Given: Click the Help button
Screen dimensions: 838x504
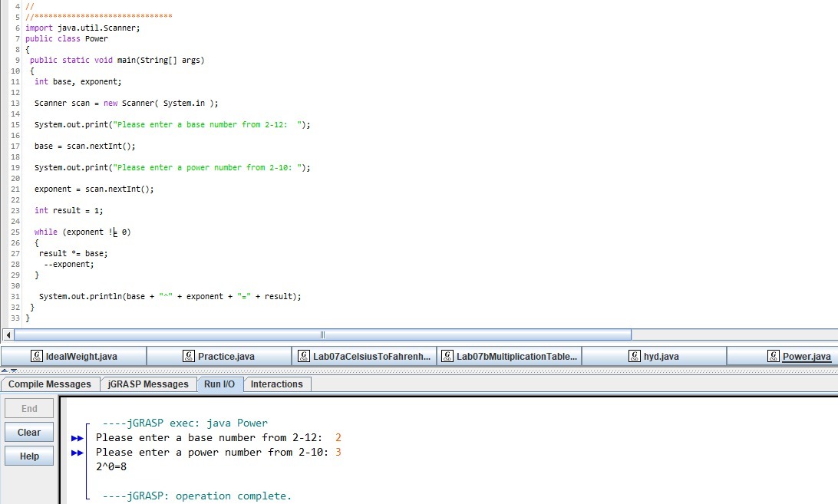Looking at the screenshot, I should tap(29, 456).
